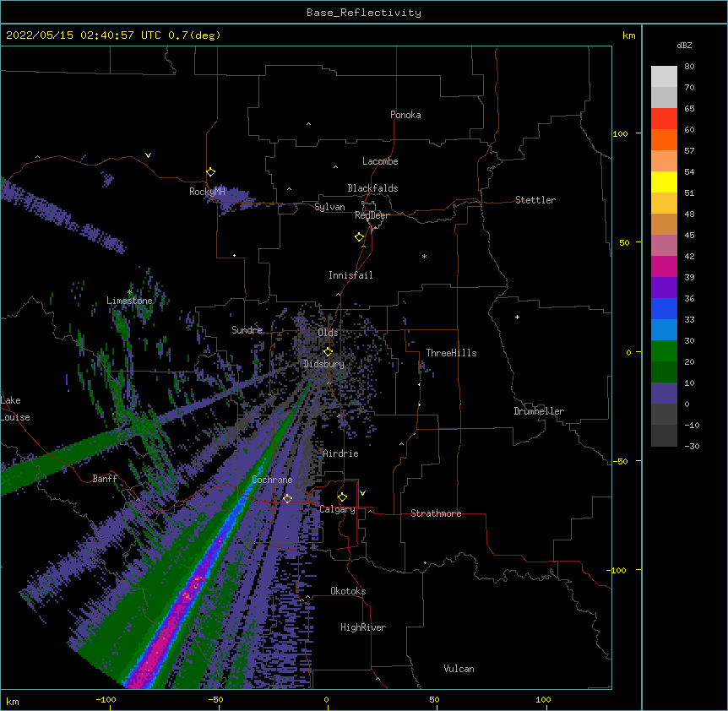Click the Sundre town label

[247, 330]
